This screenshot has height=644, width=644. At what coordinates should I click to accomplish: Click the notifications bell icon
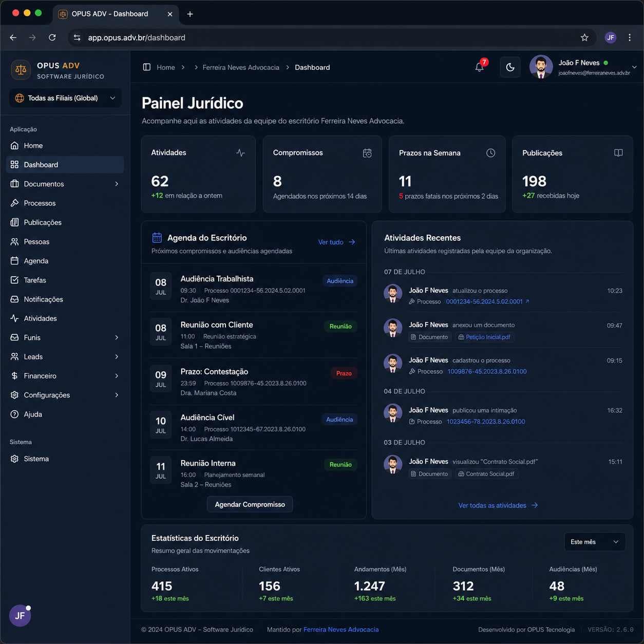[479, 67]
